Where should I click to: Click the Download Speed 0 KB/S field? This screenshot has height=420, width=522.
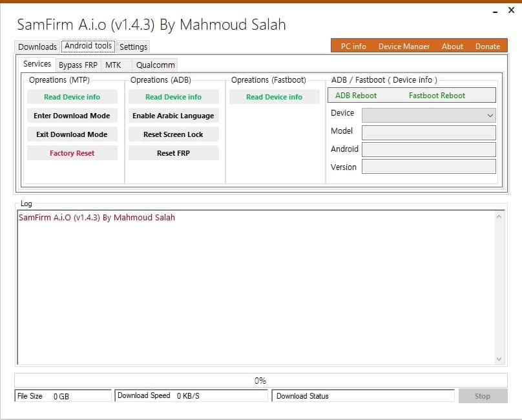[191, 395]
